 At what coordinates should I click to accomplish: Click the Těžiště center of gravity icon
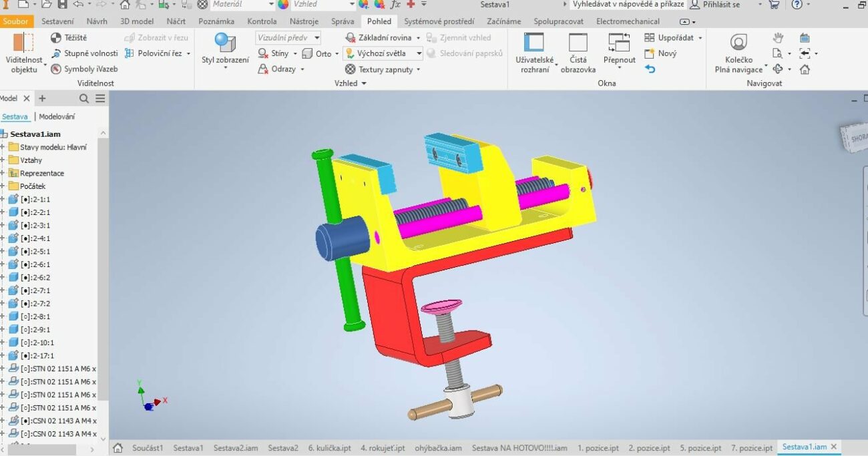click(56, 38)
